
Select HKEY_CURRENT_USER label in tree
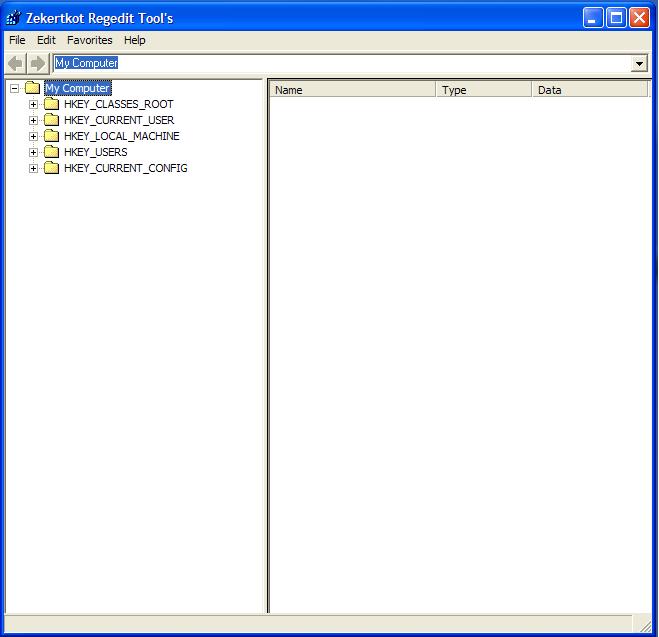click(x=119, y=120)
